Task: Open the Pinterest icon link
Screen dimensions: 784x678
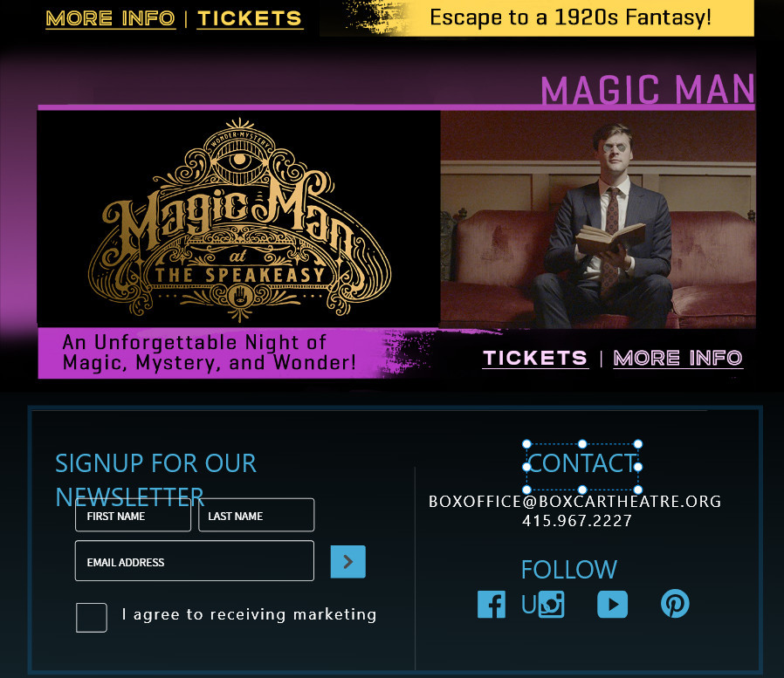Action: click(675, 604)
